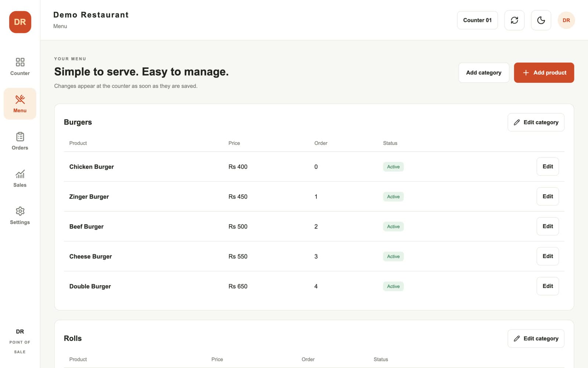
Task: Click the Active badge for Cheese Burger
Action: 393,256
